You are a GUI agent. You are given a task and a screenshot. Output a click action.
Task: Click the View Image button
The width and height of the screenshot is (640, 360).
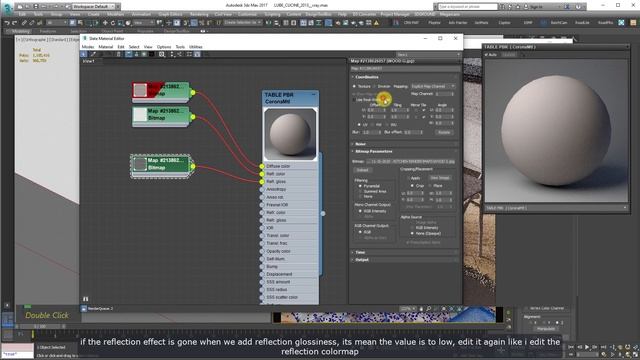(439, 178)
